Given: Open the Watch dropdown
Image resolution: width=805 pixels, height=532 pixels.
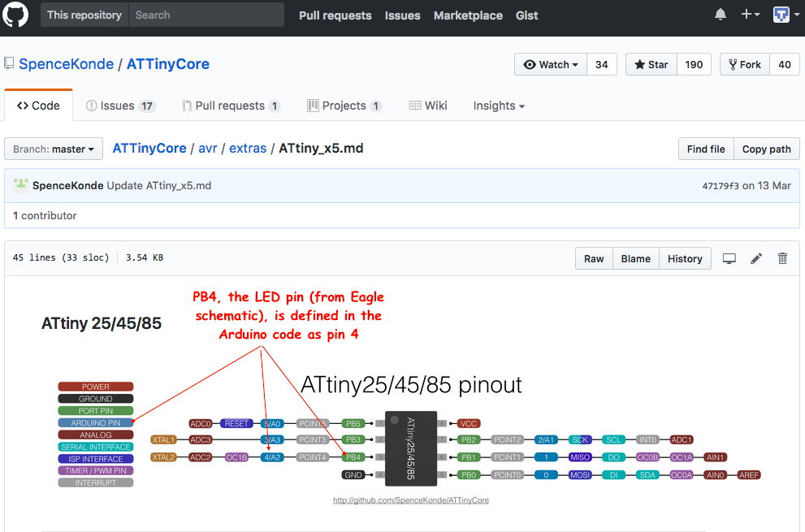Looking at the screenshot, I should tap(551, 64).
